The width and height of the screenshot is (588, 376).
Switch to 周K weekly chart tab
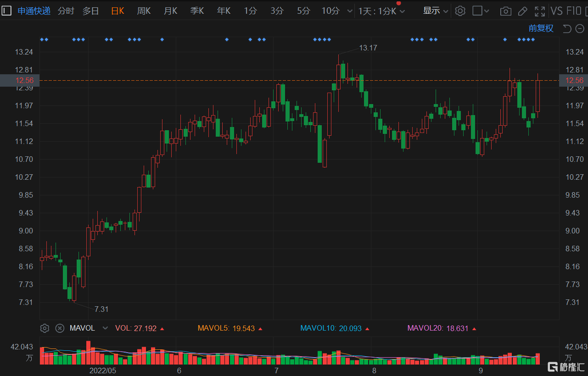pos(144,11)
